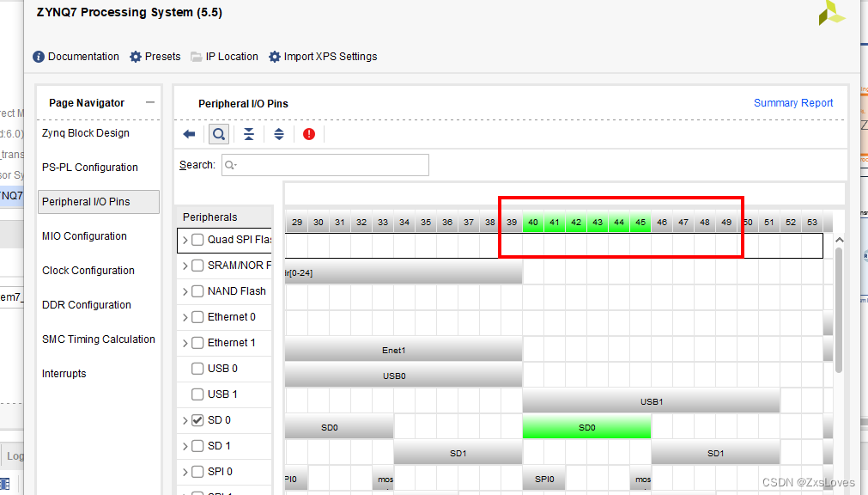Open DDR Configuration page
Screen dimensions: 868x495
point(87,305)
